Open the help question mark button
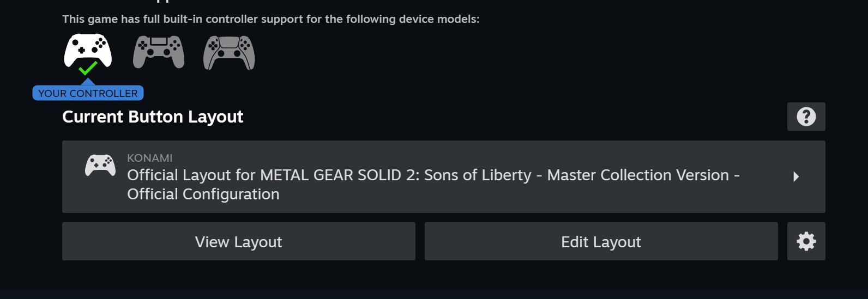 [x=806, y=117]
